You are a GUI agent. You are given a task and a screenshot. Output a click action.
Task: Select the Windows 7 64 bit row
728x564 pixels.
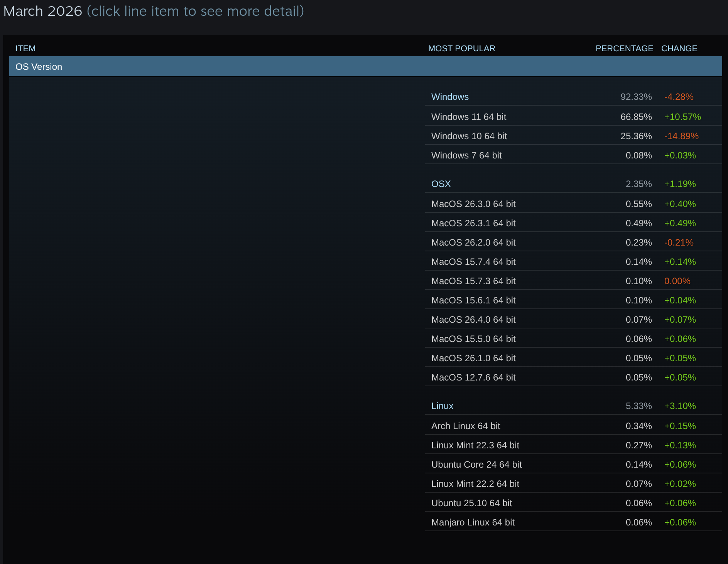574,155
